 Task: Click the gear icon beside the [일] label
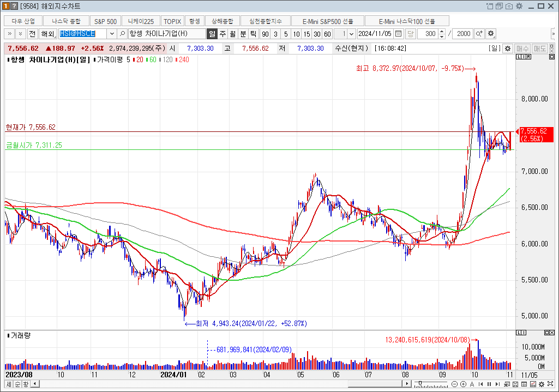(x=507, y=49)
